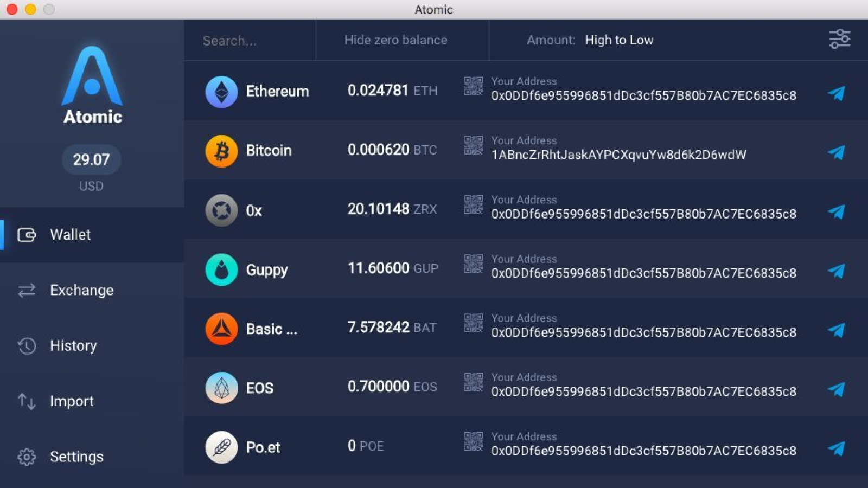This screenshot has width=868, height=488.
Task: Select the Ethereum address text
Action: 644,96
